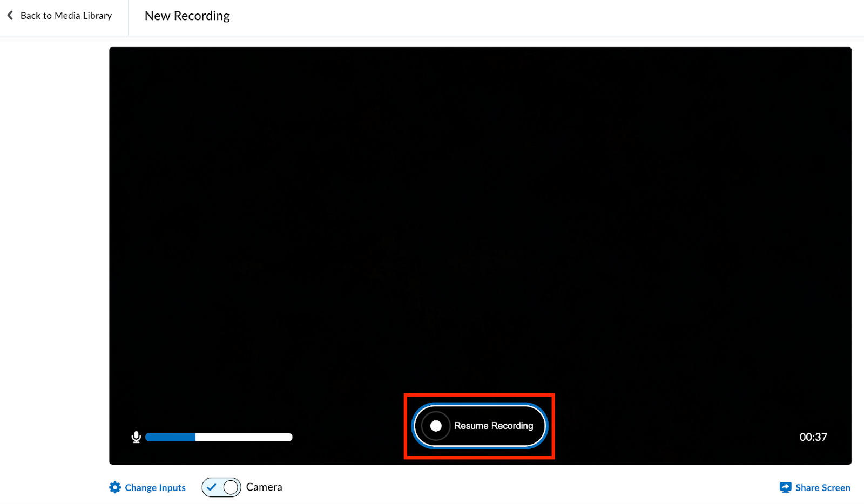Open Change Inputs settings

pyautogui.click(x=147, y=487)
